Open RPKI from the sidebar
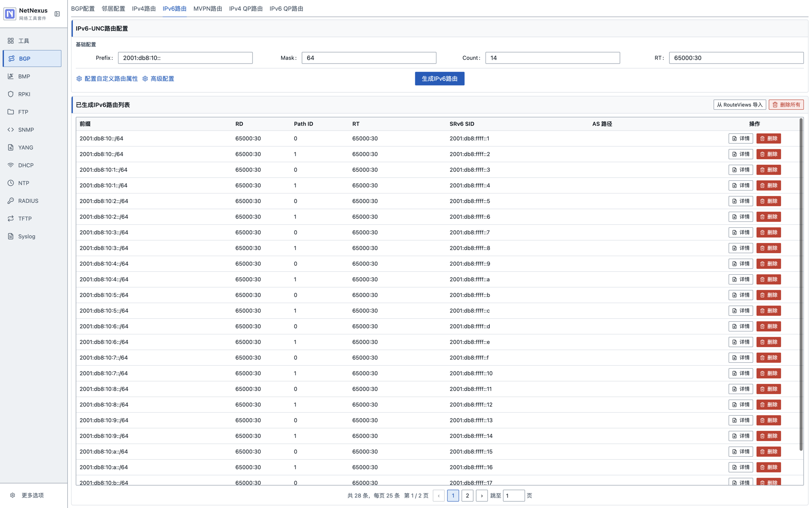This screenshot has width=812, height=508. tap(32, 94)
